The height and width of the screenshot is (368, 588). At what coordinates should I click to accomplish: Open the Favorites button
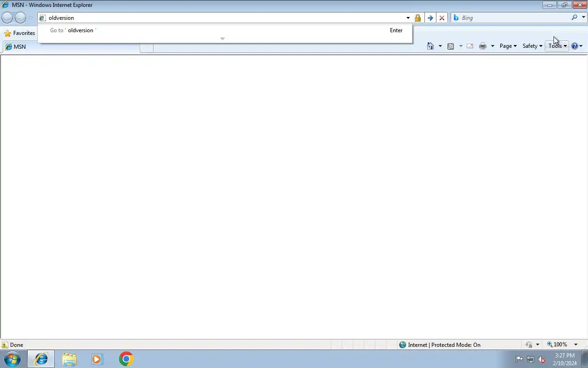click(x=20, y=33)
